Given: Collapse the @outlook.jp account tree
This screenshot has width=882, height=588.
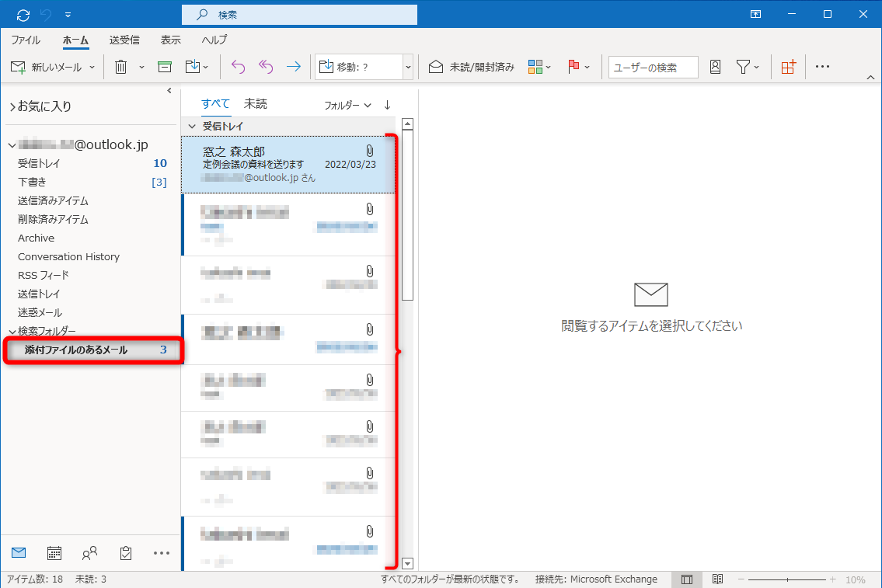Looking at the screenshot, I should point(12,145).
